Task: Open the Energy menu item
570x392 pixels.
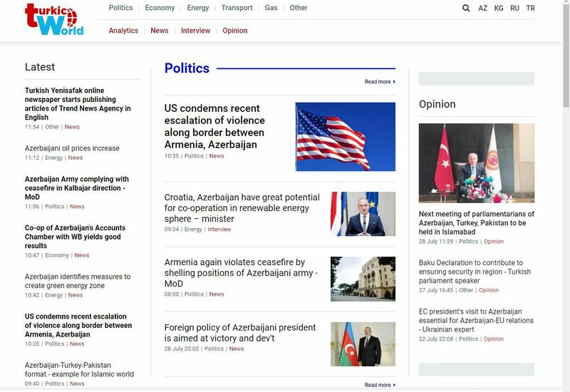Action: (198, 8)
